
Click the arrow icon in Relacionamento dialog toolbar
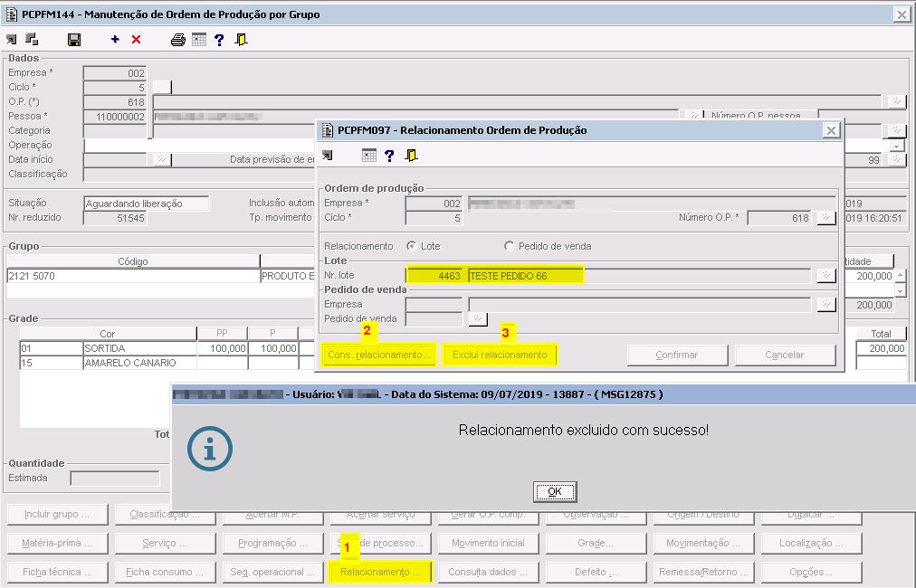click(x=328, y=156)
